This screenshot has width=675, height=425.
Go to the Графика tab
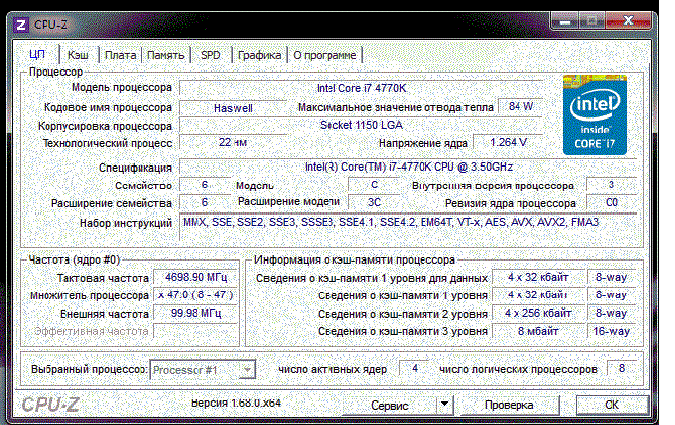259,55
